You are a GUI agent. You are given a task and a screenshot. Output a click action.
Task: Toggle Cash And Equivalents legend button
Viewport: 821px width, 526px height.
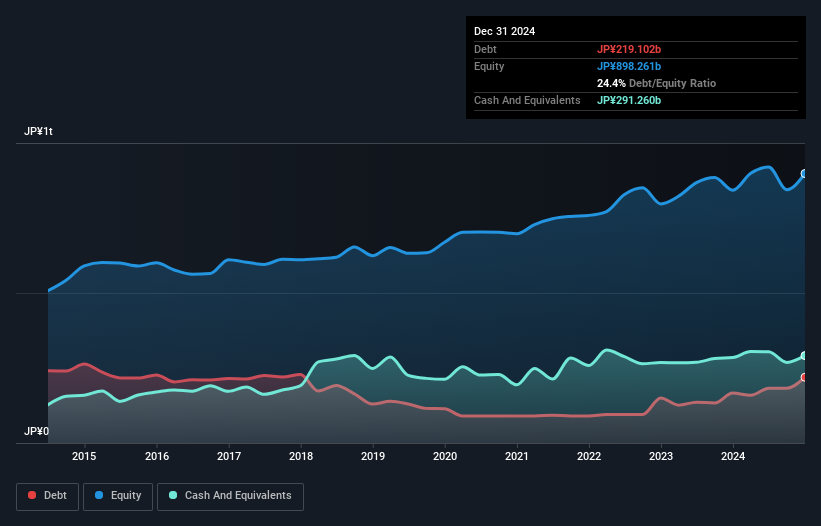(230, 496)
